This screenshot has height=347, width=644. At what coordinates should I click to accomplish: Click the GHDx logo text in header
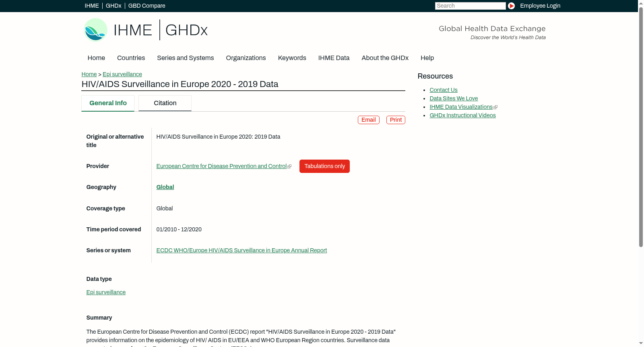(186, 30)
